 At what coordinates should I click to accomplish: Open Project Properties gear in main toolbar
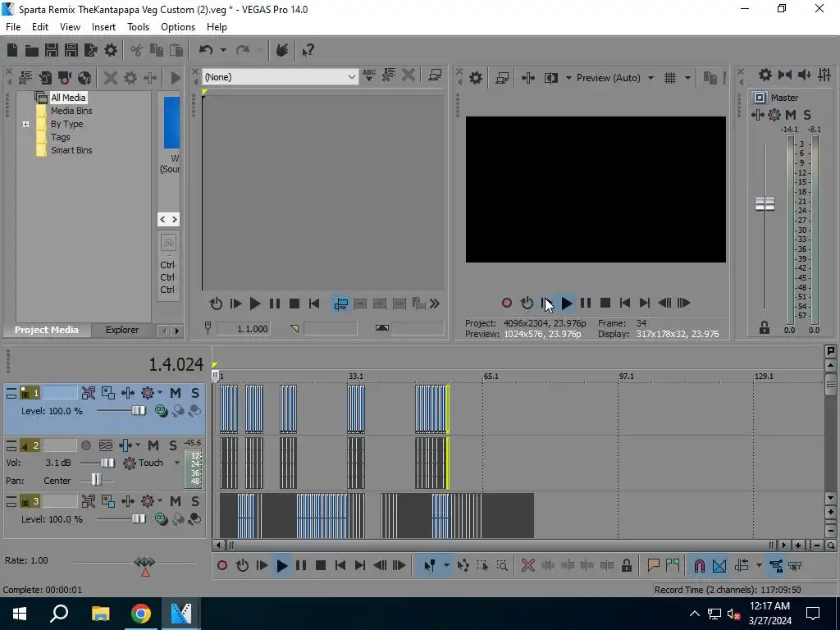pos(111,50)
